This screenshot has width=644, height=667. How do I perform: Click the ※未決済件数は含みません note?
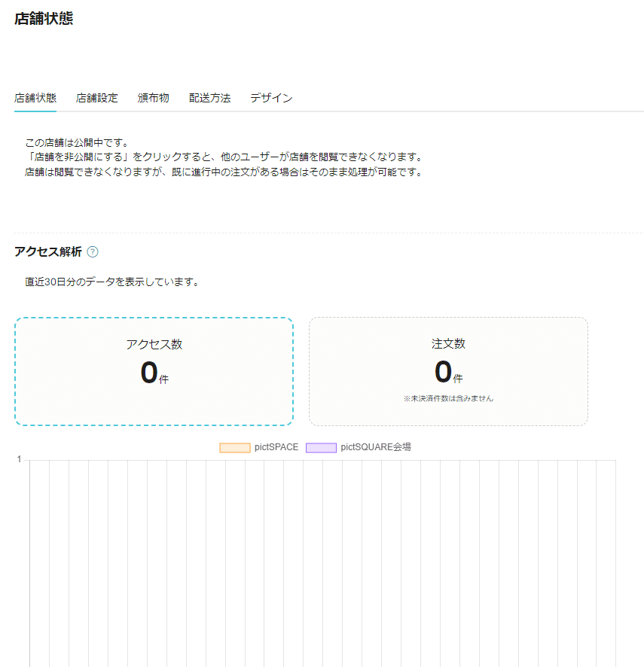pyautogui.click(x=448, y=398)
